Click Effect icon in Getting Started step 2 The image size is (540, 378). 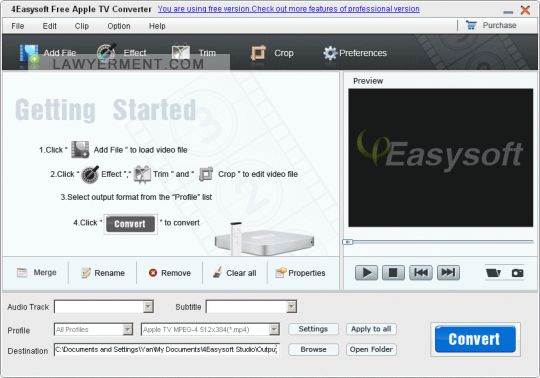(x=90, y=174)
